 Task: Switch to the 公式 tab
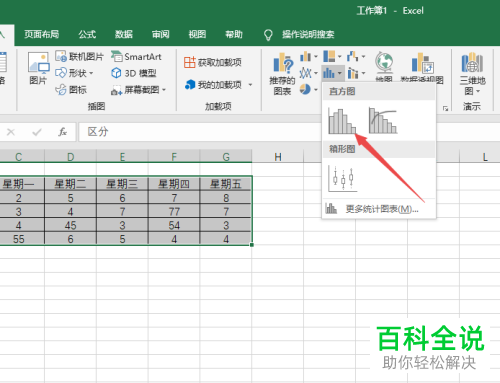click(x=87, y=34)
